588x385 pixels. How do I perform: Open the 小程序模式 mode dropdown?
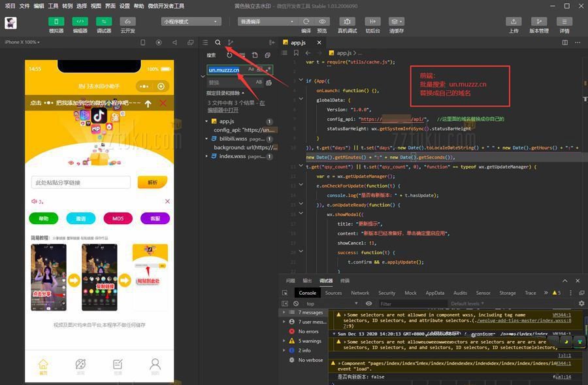pos(189,22)
